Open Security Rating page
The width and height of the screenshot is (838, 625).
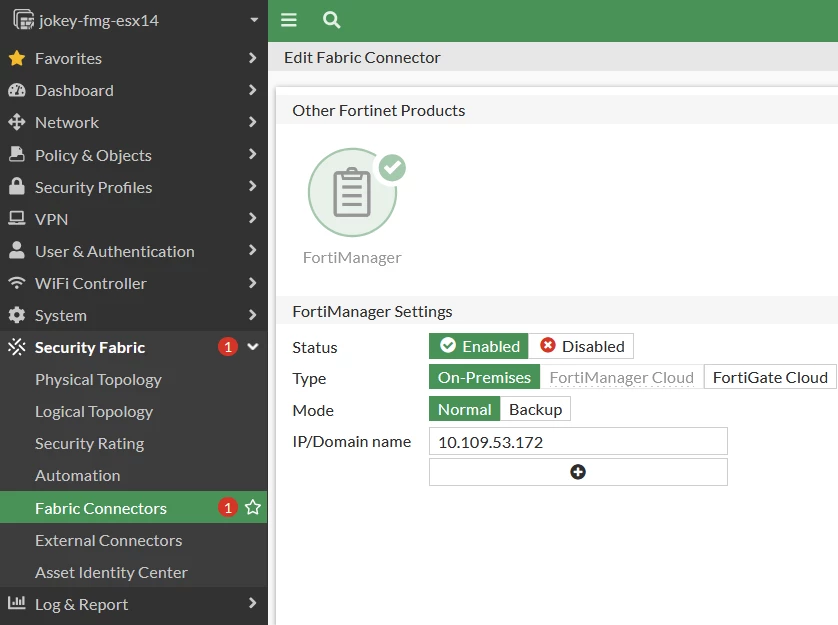pos(90,444)
